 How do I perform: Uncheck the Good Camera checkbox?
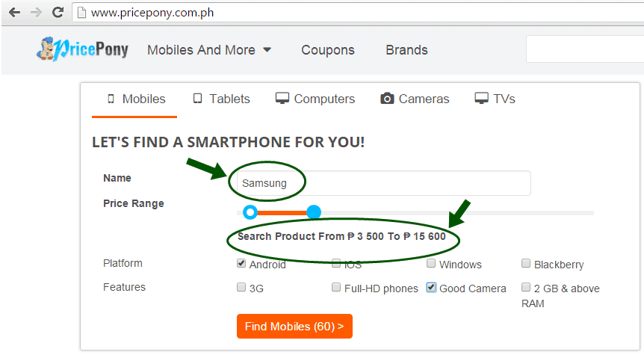click(431, 287)
